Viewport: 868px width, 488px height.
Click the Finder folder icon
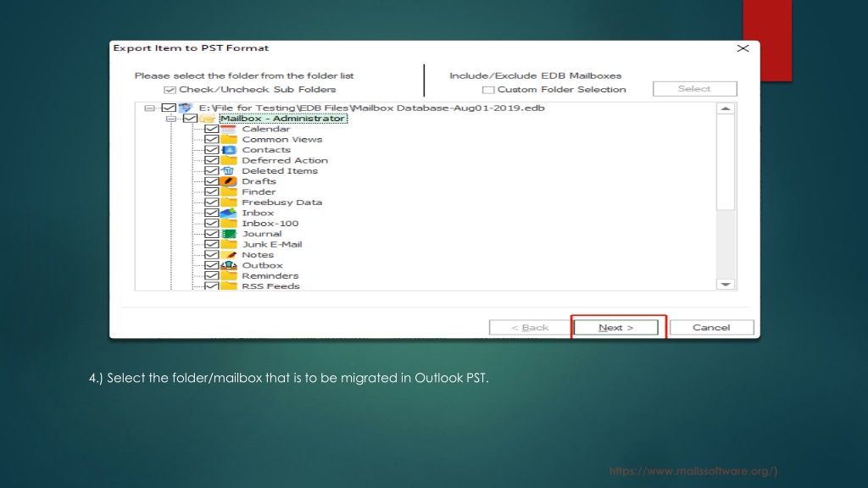point(228,192)
